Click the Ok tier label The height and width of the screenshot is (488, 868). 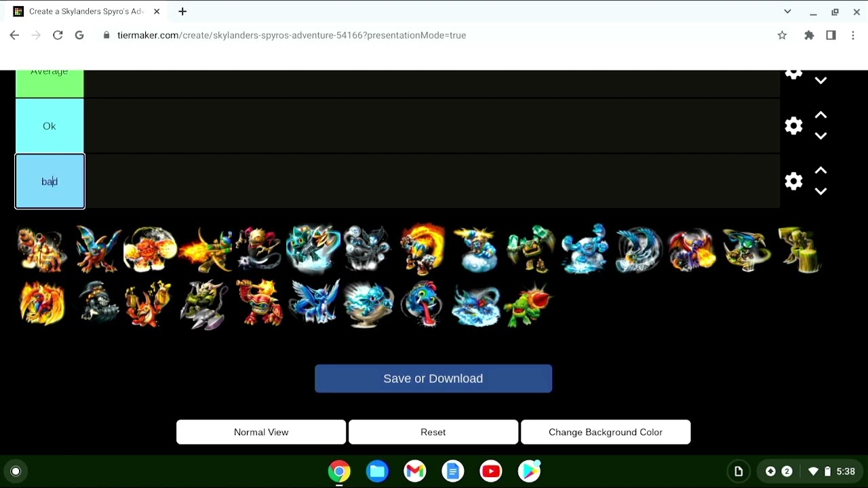pos(50,126)
